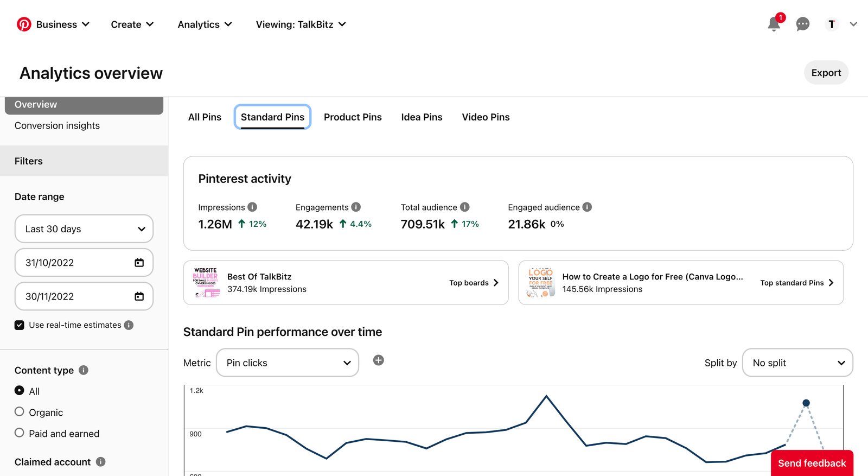This screenshot has width=868, height=476.
Task: Switch to the Idea Pins tab
Action: coord(422,117)
